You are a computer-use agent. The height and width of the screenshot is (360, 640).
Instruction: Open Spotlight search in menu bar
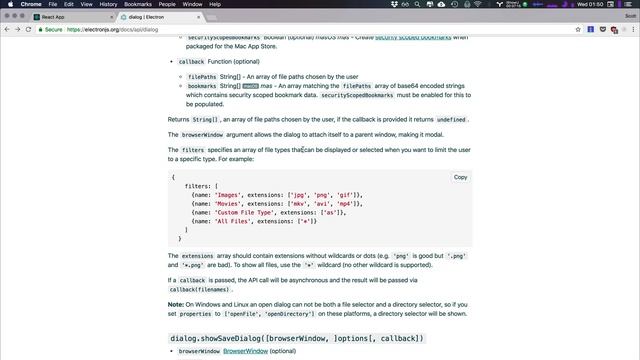point(417,4)
